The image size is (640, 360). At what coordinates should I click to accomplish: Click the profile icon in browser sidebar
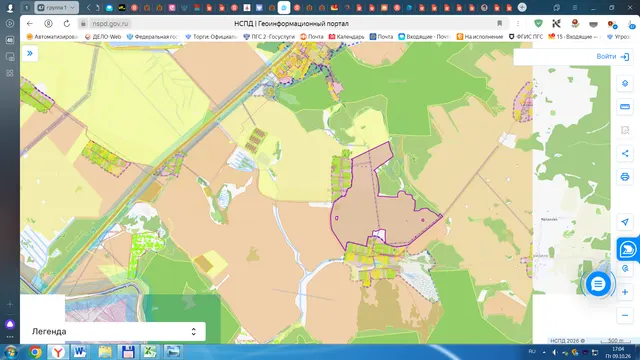pos(10,7)
